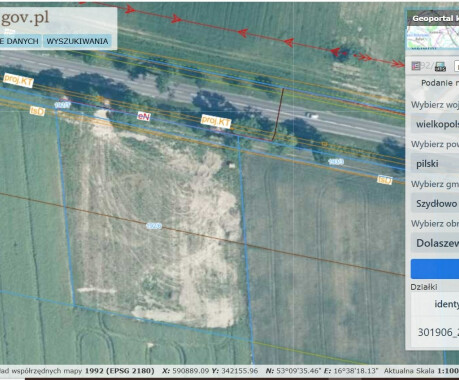
Task: Open the legend icon in the Geoportal panel
Action: click(x=416, y=66)
